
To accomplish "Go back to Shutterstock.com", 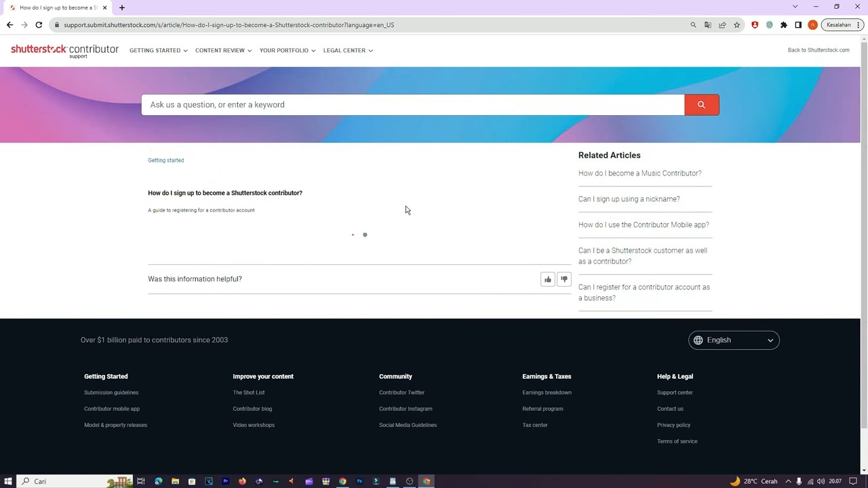I will click(x=818, y=50).
